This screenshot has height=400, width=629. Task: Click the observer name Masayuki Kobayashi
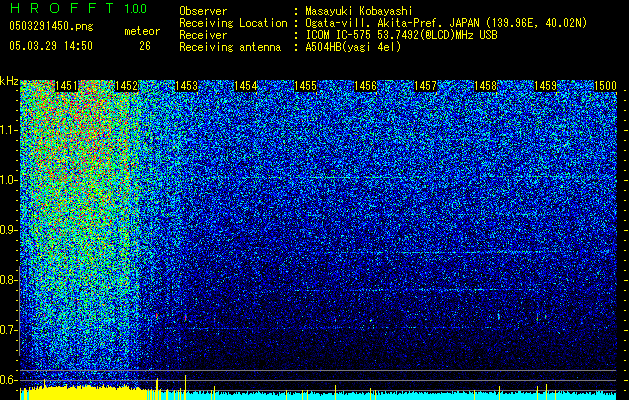(359, 12)
